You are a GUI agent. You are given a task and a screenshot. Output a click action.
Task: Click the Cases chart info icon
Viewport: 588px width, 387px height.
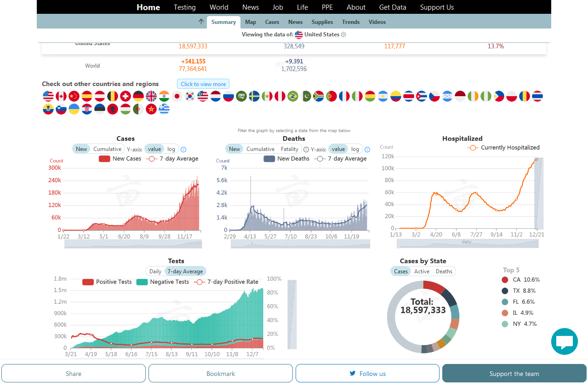(x=183, y=150)
